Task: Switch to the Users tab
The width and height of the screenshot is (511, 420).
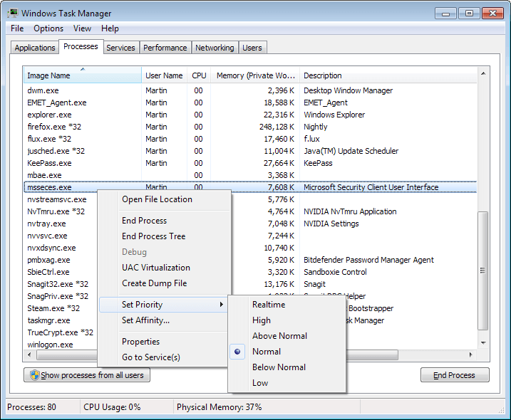Action: 252,48
